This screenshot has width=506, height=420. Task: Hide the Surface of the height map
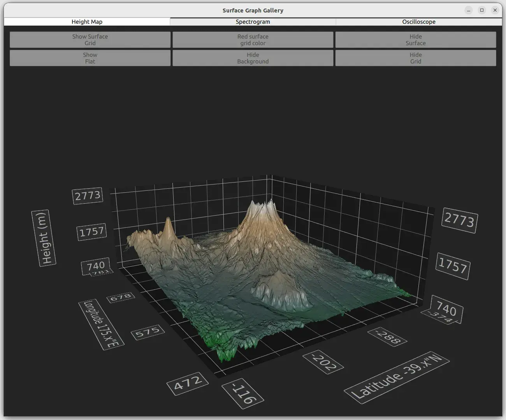tap(415, 39)
